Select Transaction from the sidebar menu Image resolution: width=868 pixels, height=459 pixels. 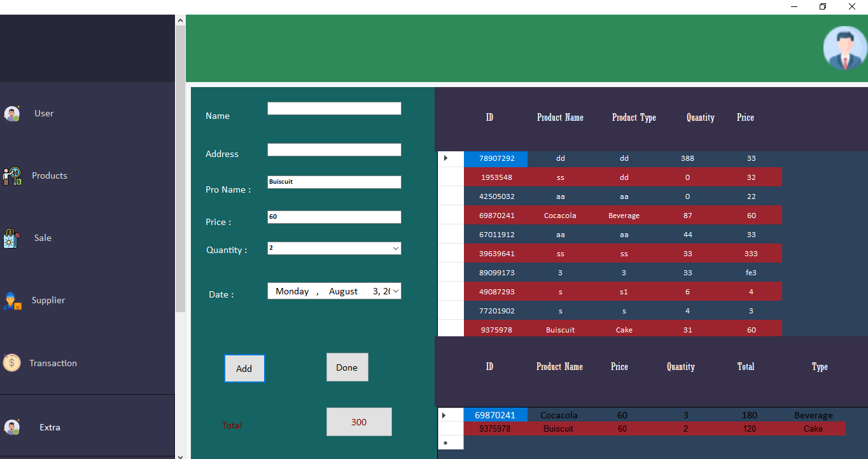53,362
